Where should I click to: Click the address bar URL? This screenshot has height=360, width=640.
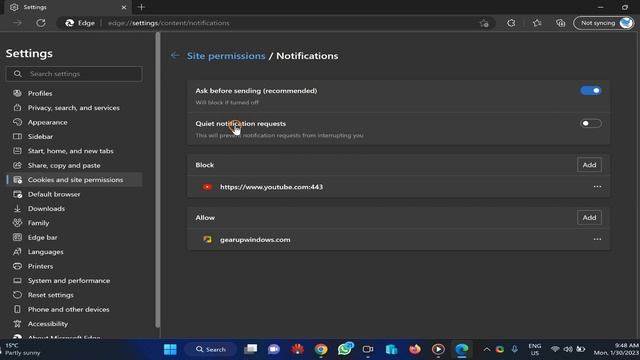[169, 23]
